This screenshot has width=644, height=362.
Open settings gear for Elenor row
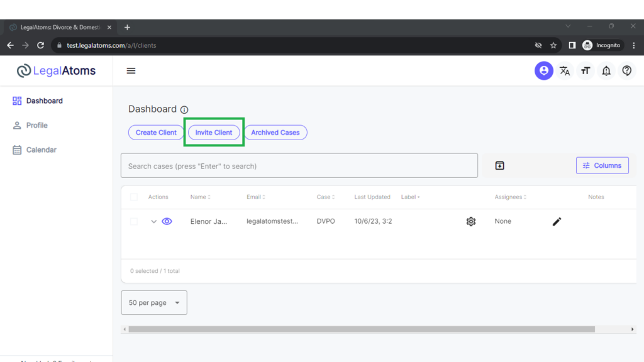[470, 222]
